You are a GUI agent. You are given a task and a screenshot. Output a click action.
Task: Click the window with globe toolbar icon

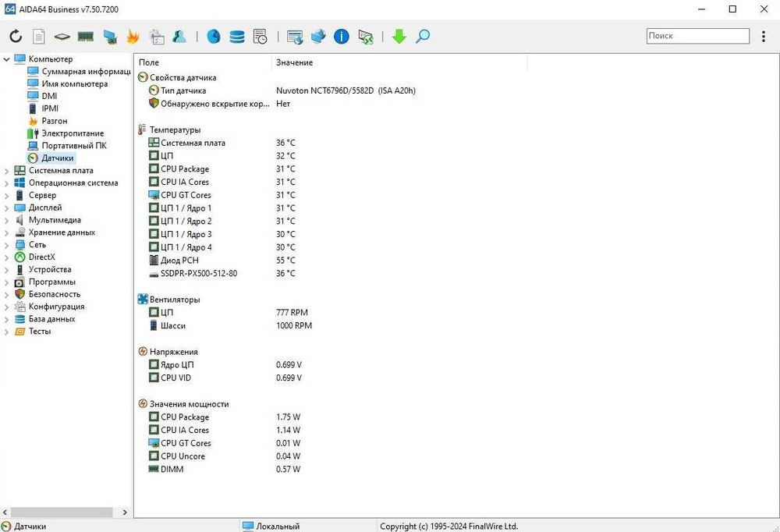click(x=295, y=37)
